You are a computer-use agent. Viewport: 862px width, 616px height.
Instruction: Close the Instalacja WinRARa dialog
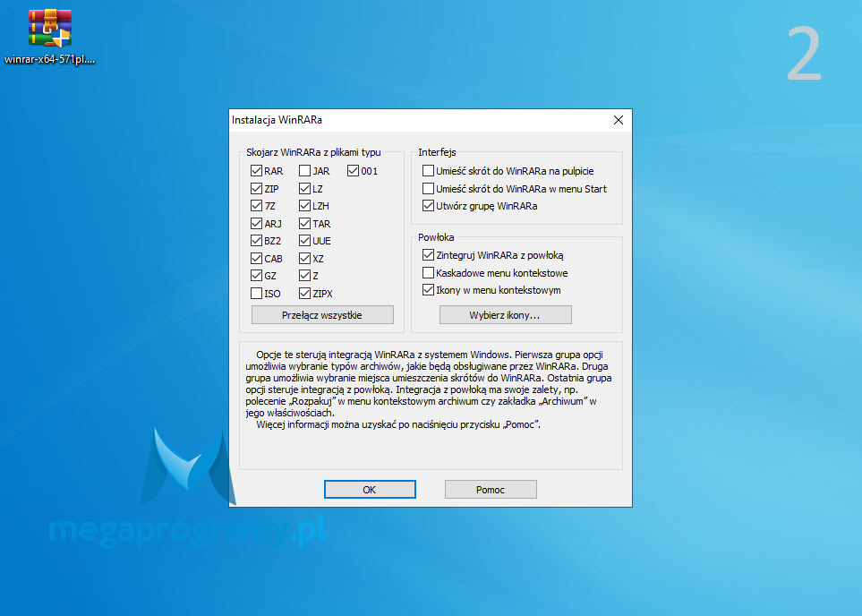(619, 120)
